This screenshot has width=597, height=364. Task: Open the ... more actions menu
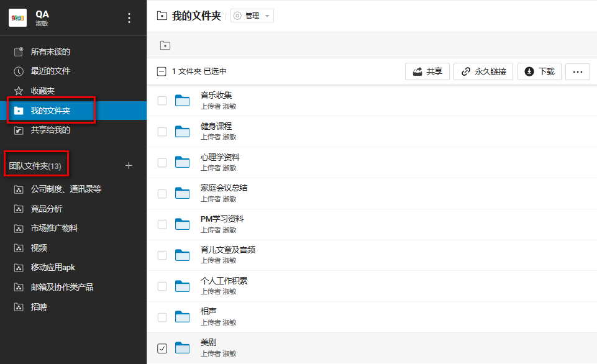coord(577,71)
